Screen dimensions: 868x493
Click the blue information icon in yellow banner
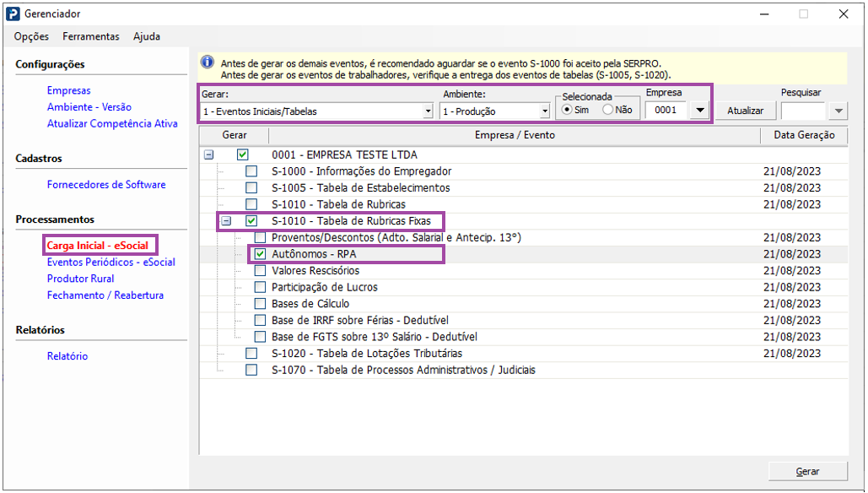(x=208, y=62)
